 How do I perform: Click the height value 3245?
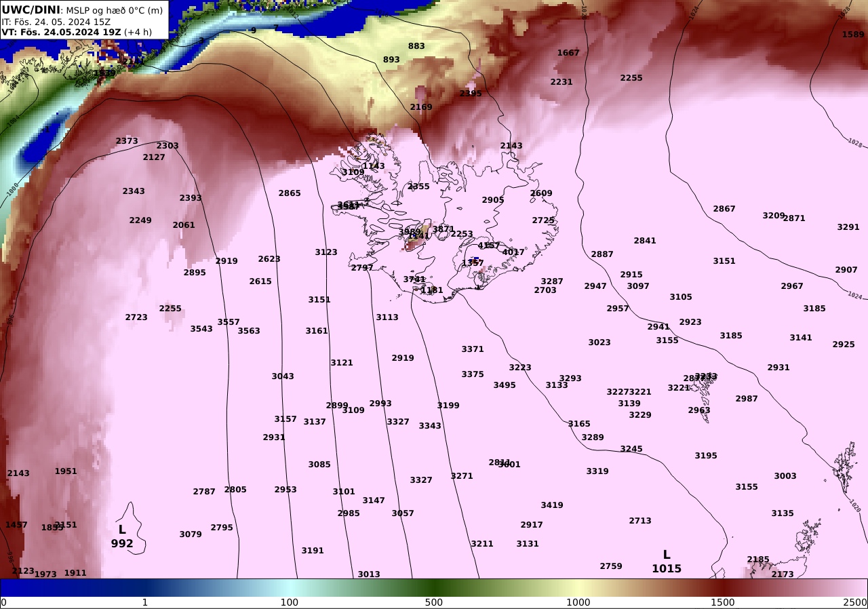(x=631, y=449)
